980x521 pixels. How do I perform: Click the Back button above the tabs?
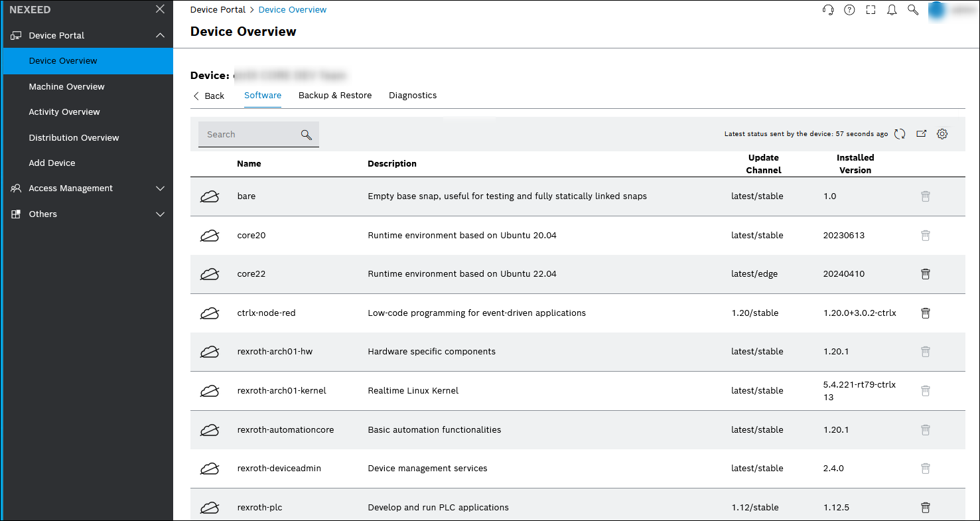pos(208,96)
